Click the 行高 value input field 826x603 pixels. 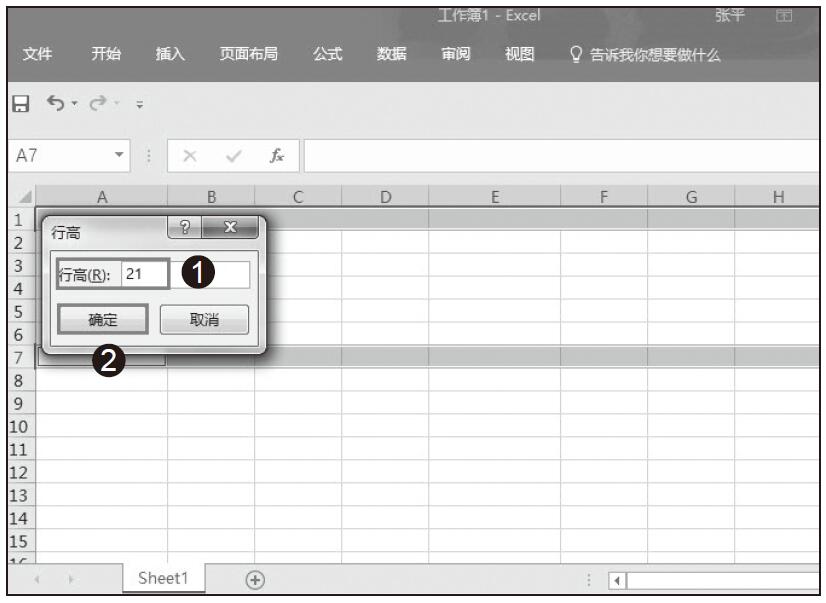point(185,274)
